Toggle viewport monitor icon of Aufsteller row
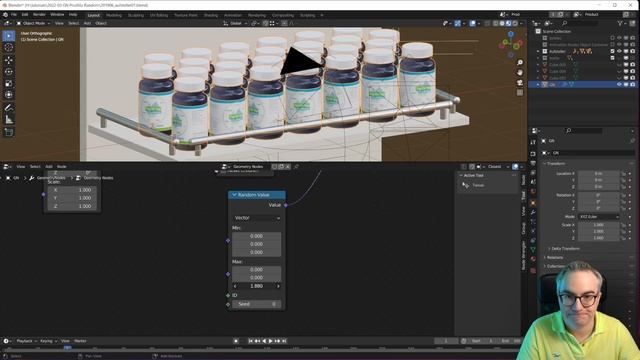The image size is (640, 360). coord(626,51)
